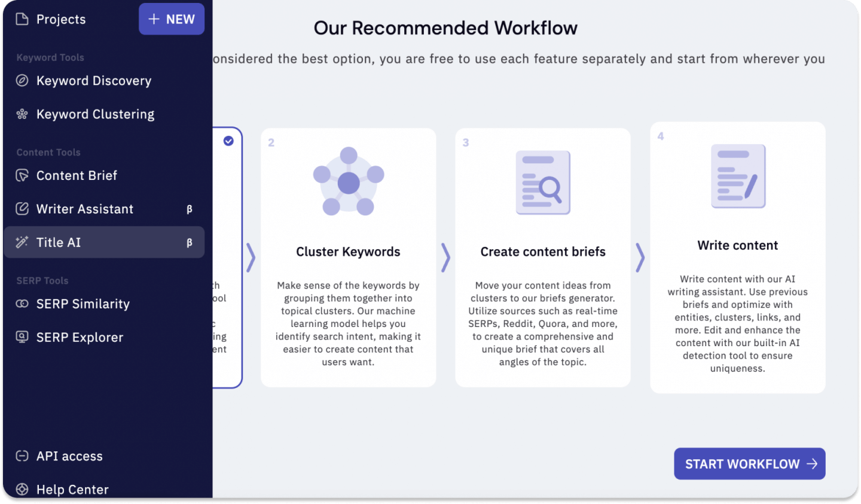The height and width of the screenshot is (504, 861).
Task: Click the chevron arrow before Cluster Keywords
Action: 251,258
